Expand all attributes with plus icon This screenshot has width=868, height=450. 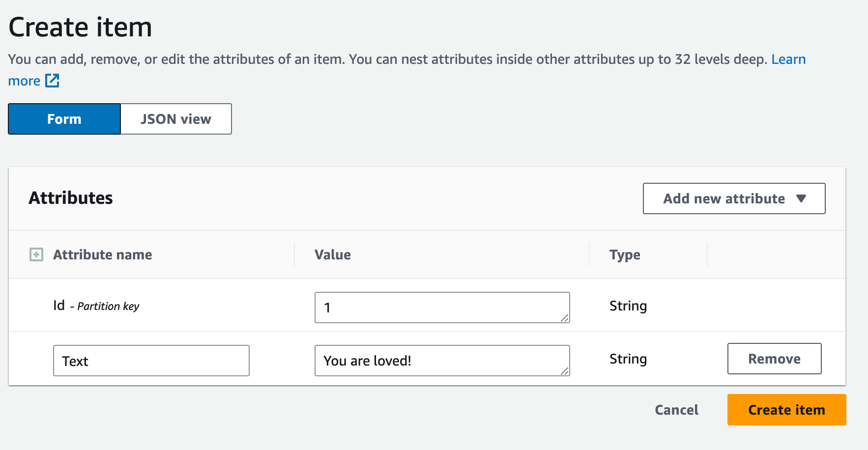pos(36,254)
